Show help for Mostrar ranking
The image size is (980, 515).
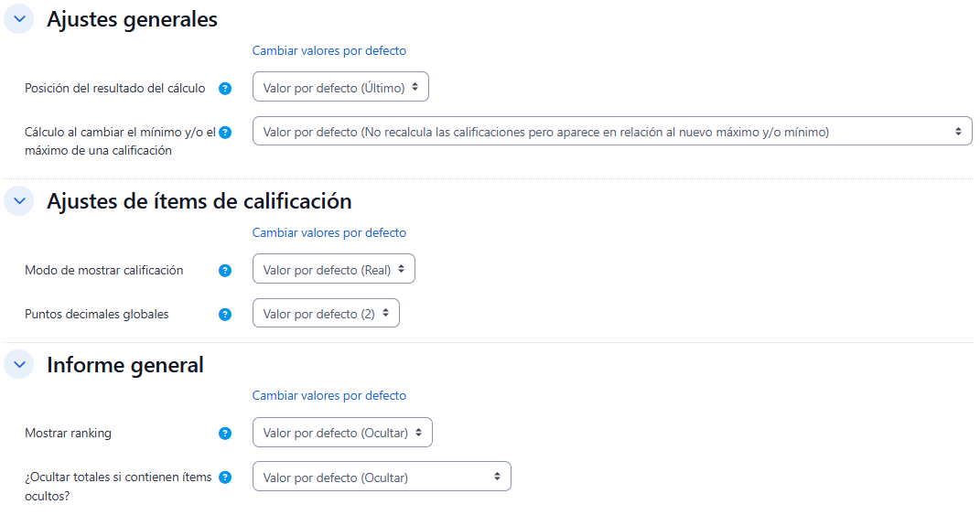point(225,434)
